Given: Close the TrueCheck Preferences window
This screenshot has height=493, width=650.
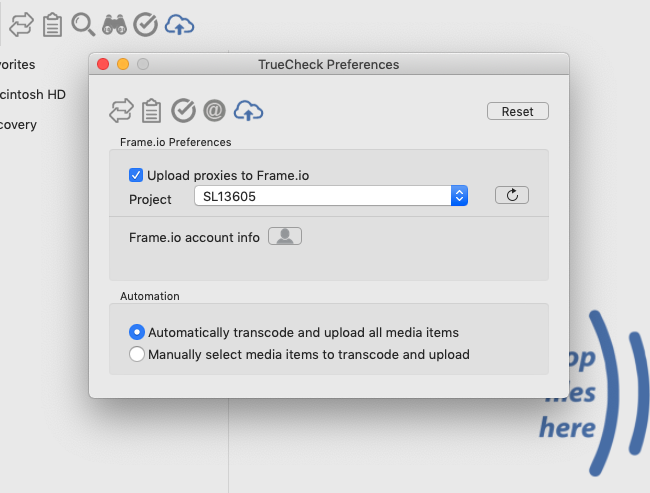Looking at the screenshot, I should (x=103, y=64).
